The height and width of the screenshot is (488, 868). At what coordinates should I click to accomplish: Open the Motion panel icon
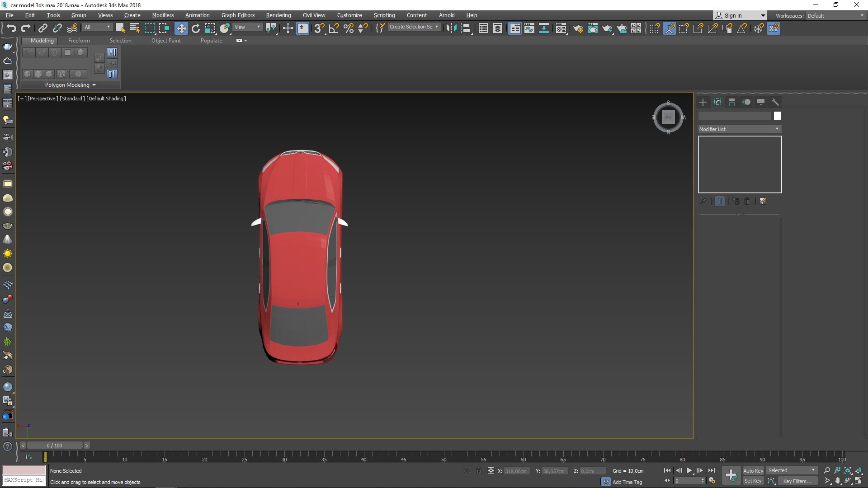pyautogui.click(x=746, y=102)
